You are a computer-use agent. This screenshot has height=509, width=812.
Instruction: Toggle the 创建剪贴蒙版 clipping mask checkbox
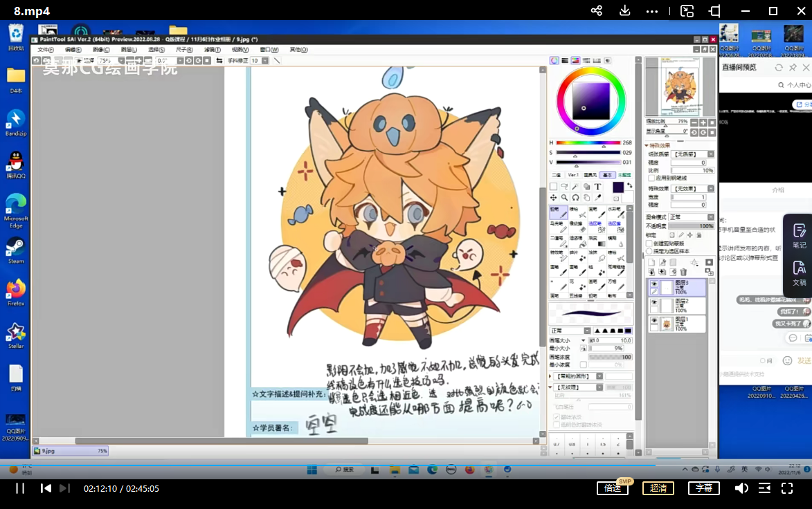pos(649,243)
